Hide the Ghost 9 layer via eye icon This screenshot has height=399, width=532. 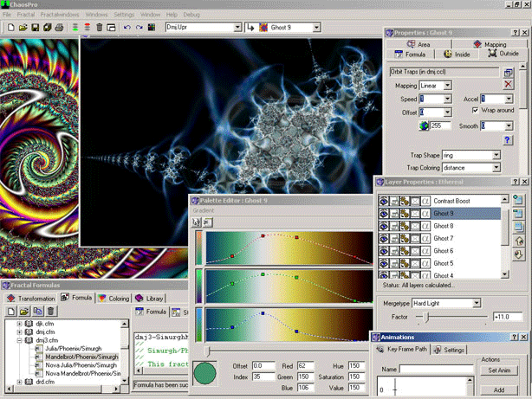pos(384,213)
